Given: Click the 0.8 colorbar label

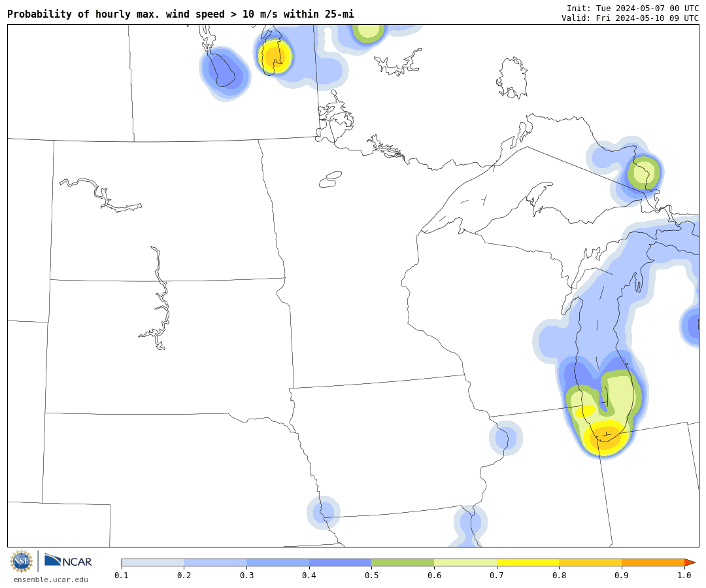Looking at the screenshot, I should pos(559,576).
